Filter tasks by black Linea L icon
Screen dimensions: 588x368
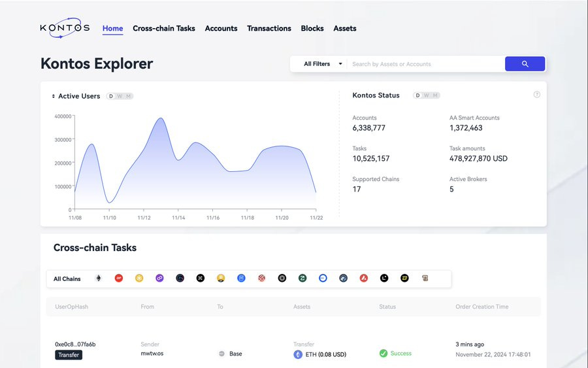tap(384, 278)
